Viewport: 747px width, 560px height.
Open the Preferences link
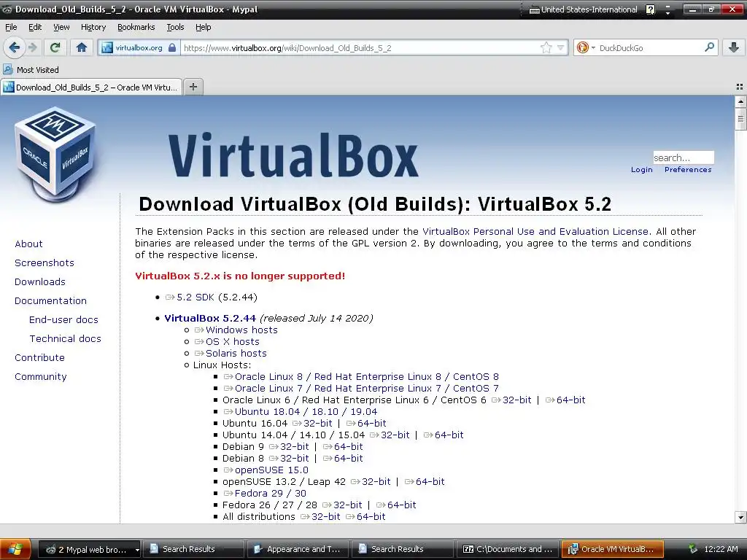click(688, 169)
